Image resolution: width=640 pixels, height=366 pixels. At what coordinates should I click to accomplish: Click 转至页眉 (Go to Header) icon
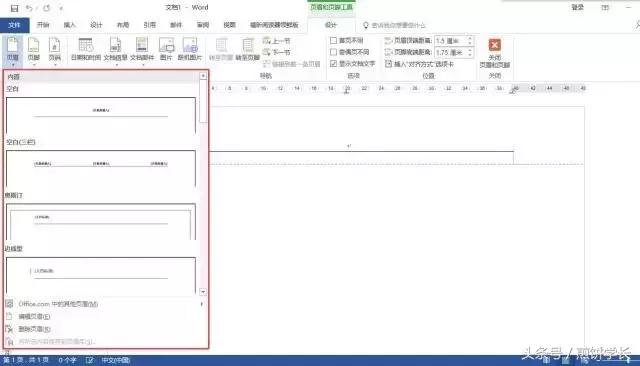point(222,50)
